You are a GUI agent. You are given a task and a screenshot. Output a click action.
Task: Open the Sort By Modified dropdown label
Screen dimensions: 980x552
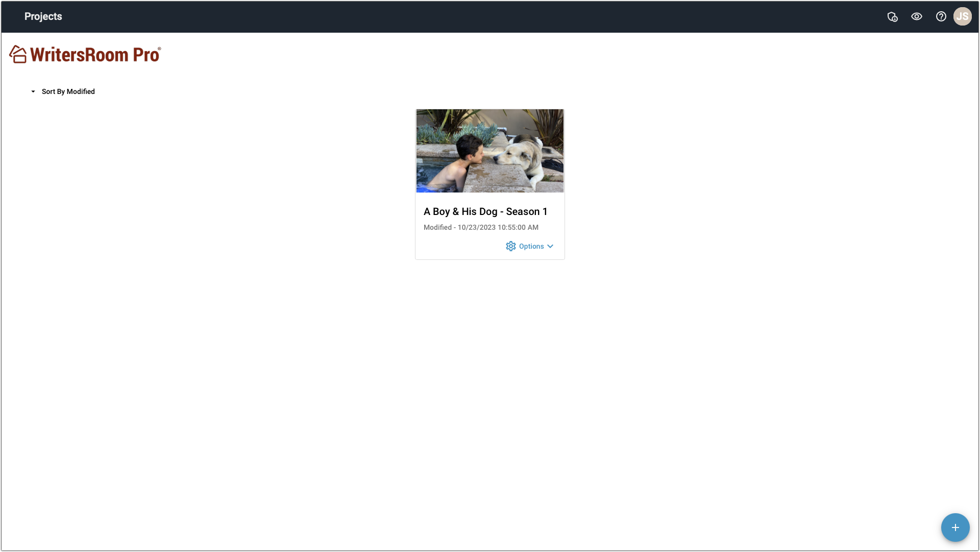(x=68, y=91)
